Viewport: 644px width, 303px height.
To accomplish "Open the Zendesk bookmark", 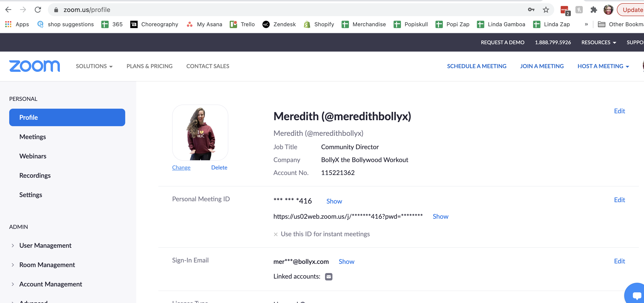I will pyautogui.click(x=279, y=24).
